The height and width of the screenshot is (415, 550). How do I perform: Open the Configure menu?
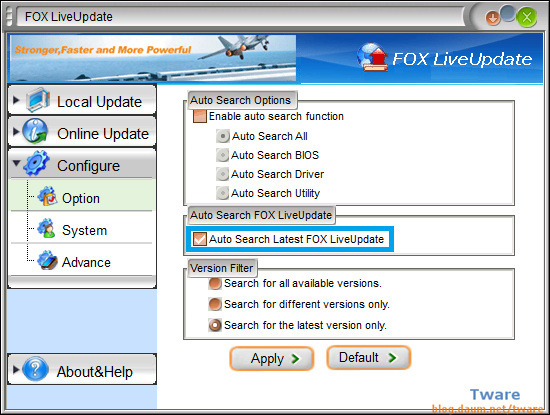point(82,164)
